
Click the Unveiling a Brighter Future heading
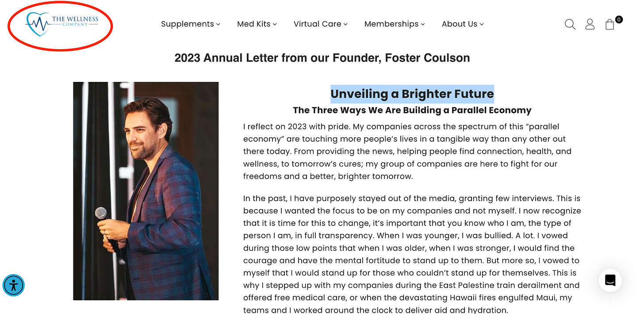pos(412,94)
